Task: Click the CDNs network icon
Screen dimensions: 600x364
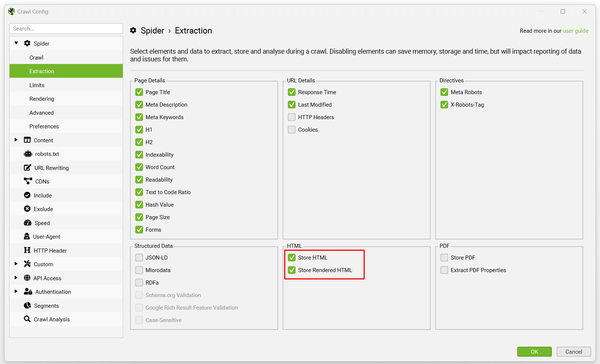Action: click(x=28, y=181)
